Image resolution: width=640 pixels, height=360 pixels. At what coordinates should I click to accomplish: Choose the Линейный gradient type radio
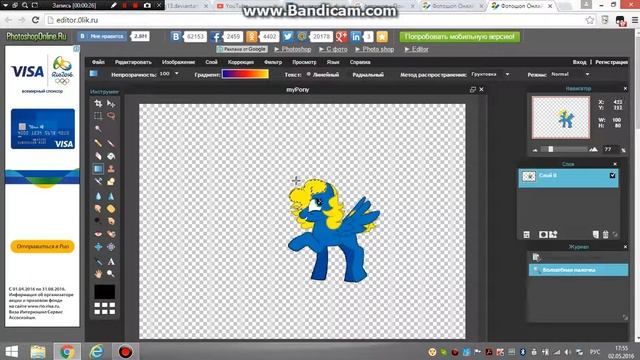click(309, 74)
